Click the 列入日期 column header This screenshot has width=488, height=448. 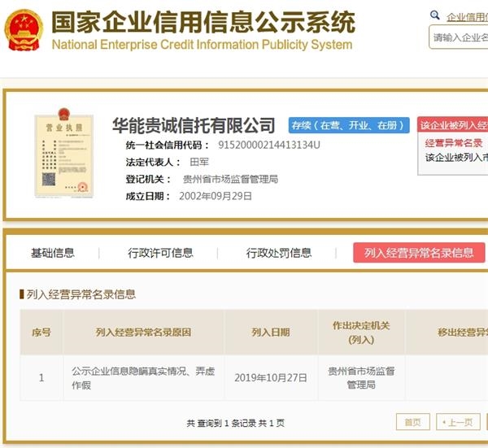tap(271, 333)
